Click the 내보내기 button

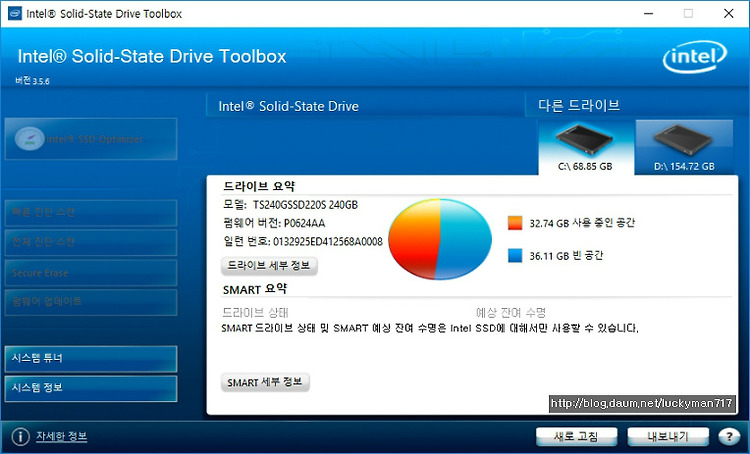668,436
